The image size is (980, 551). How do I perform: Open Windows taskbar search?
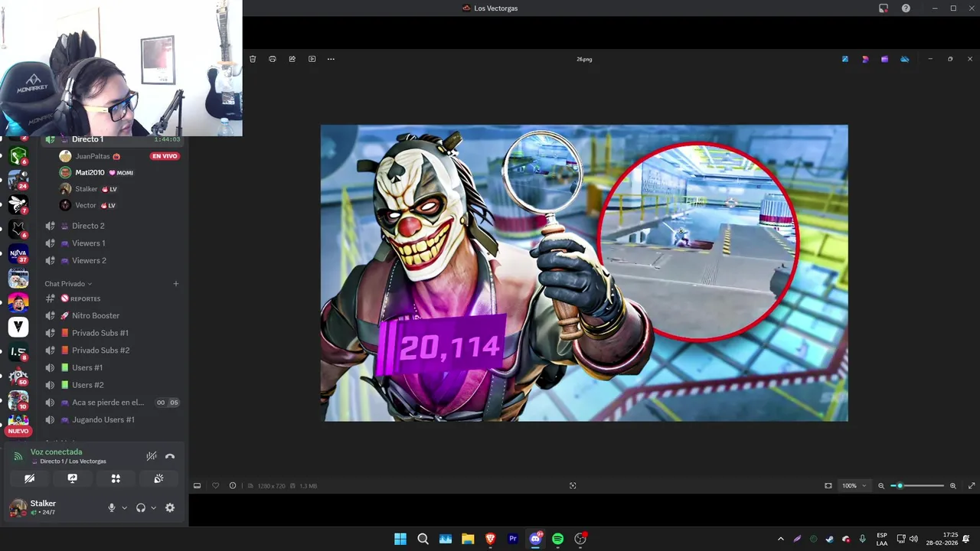[x=423, y=539]
